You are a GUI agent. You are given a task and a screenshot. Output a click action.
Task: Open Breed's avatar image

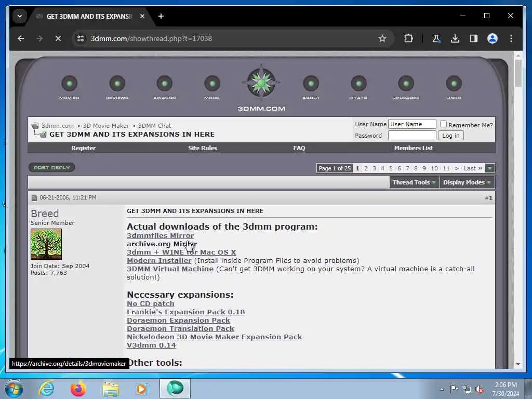tap(46, 244)
